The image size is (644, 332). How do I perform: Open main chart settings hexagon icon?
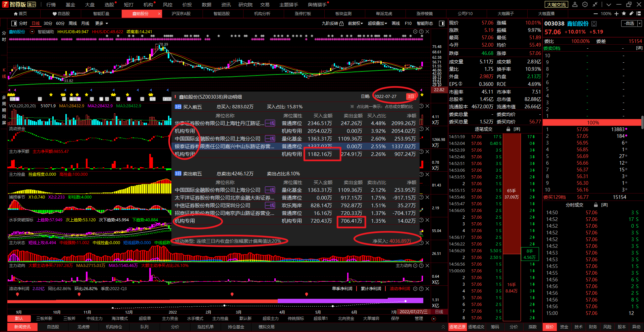click(x=415, y=32)
